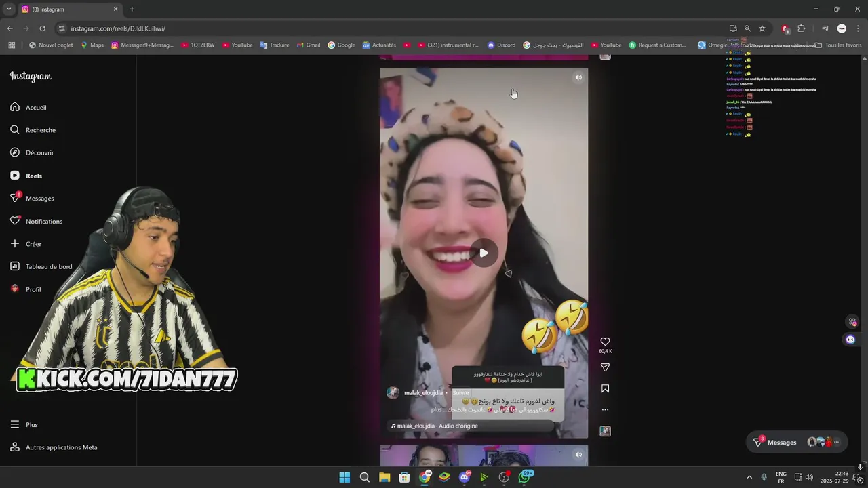The image size is (868, 488).
Task: Open the floating Messages panel
Action: pyautogui.click(x=795, y=442)
